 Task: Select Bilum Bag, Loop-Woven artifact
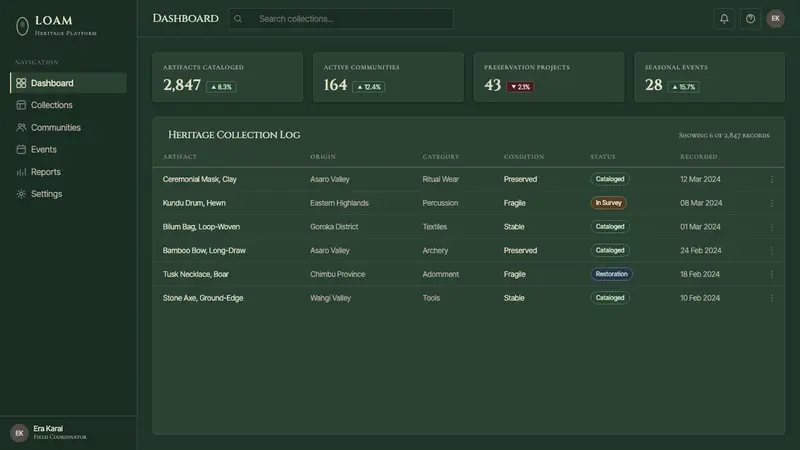click(201, 227)
